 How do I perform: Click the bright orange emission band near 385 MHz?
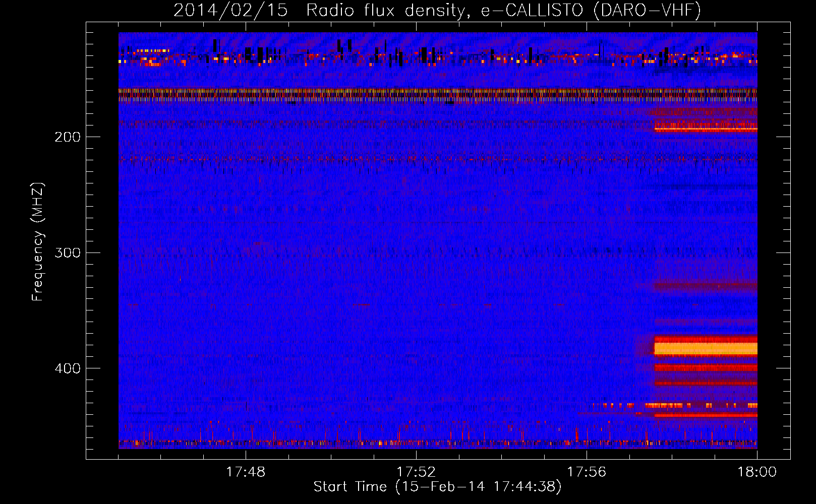(x=706, y=348)
